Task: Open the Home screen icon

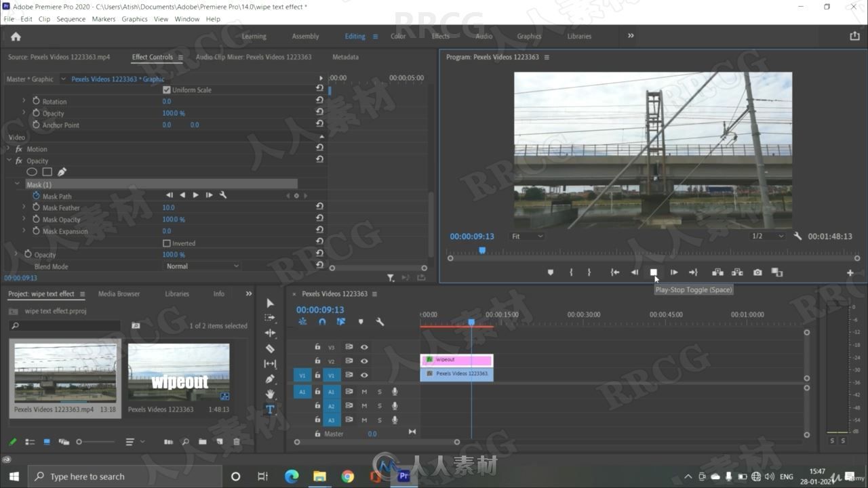Action: (16, 37)
